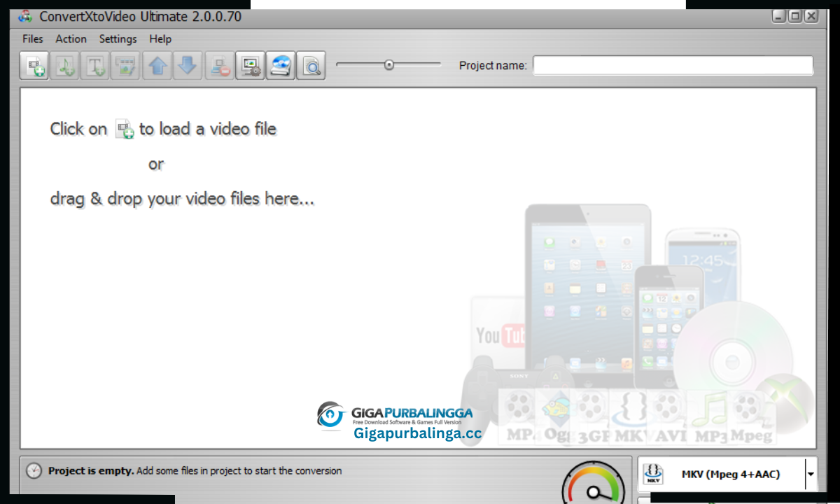Image resolution: width=840 pixels, height=504 pixels.
Task: Open the Settings menu
Action: pyautogui.click(x=118, y=39)
